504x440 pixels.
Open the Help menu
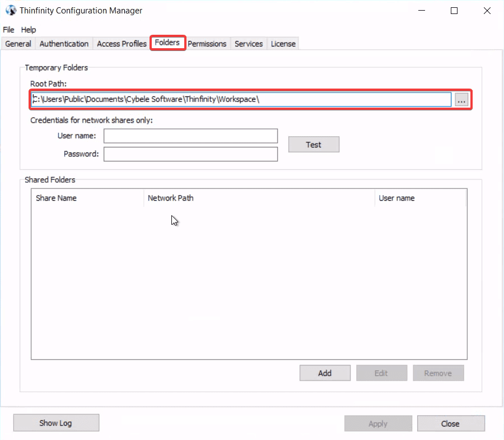[x=28, y=30]
